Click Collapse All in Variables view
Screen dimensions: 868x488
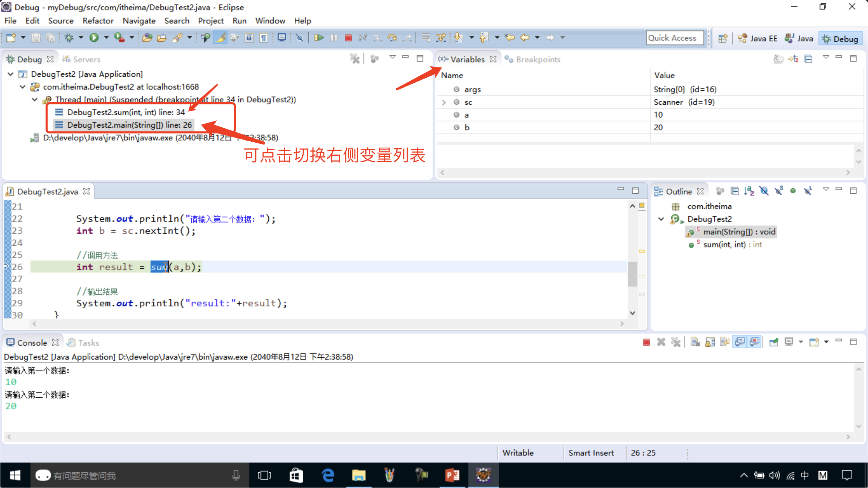(808, 59)
